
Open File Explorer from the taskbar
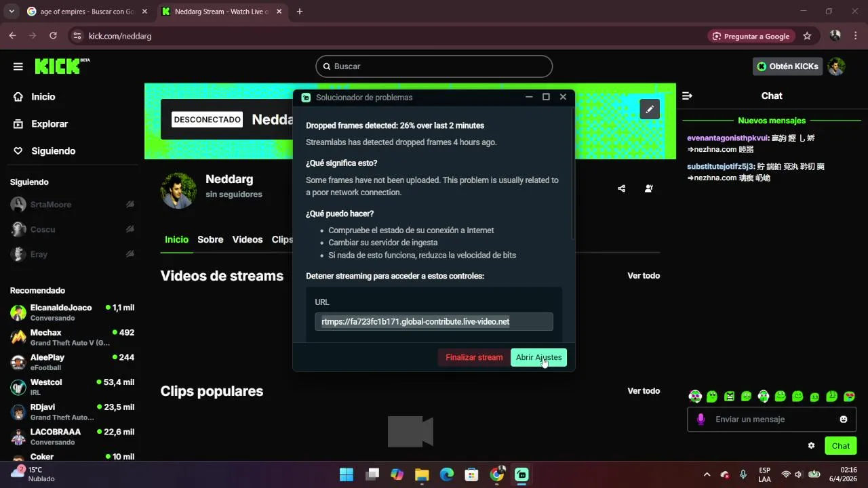pyautogui.click(x=421, y=474)
